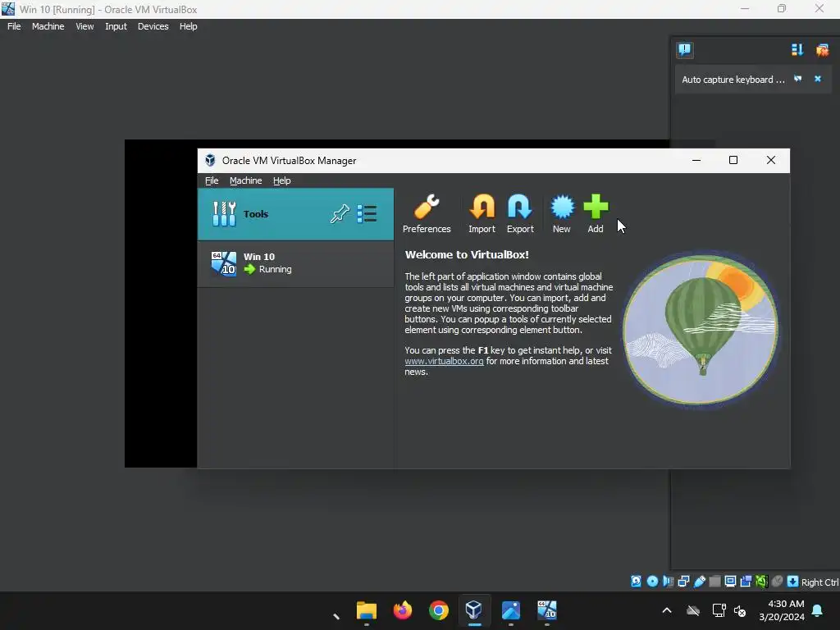Click the hard disk activity status icon
840x630 pixels.
(x=636, y=582)
